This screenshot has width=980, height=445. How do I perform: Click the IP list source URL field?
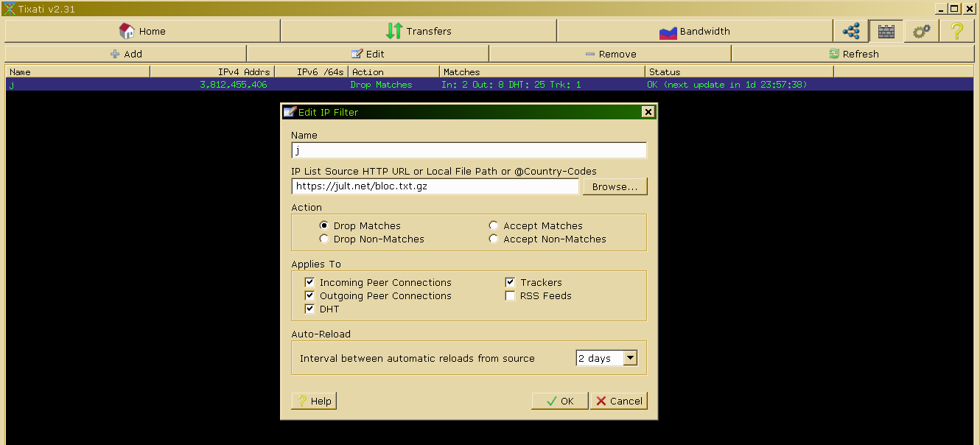tap(435, 187)
